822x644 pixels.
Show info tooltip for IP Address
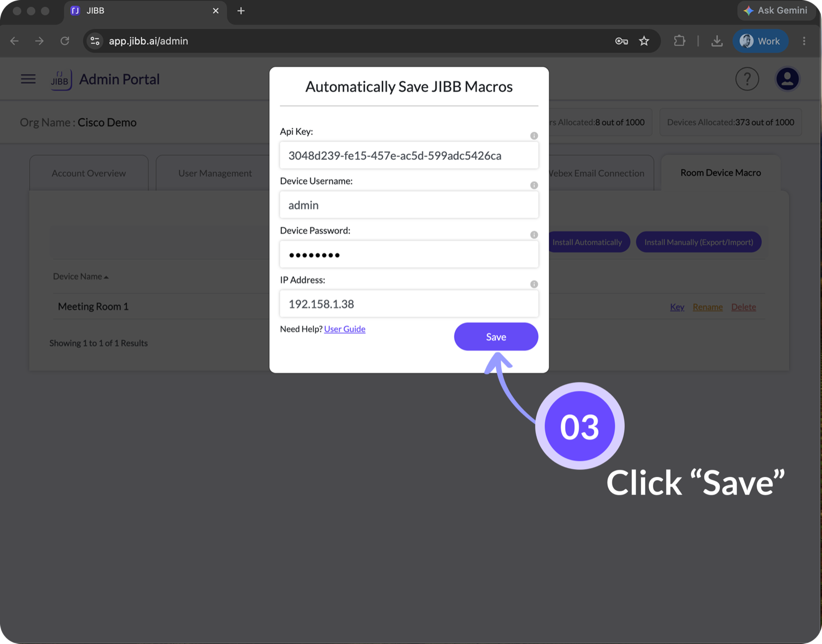pyautogui.click(x=534, y=284)
